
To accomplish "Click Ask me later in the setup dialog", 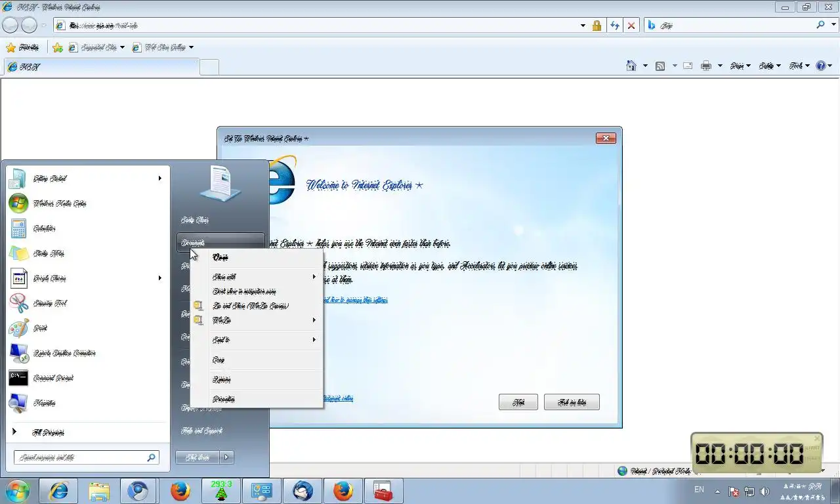I will tap(572, 402).
